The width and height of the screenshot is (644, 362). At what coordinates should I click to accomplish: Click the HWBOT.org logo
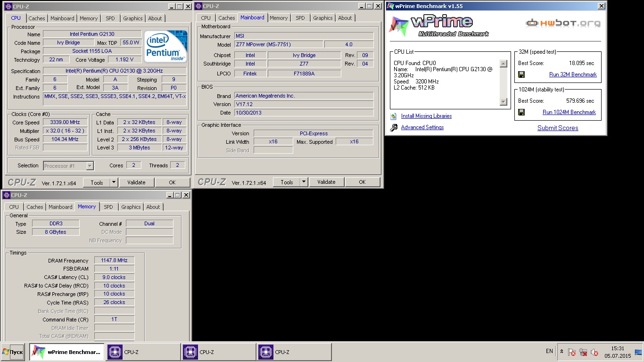(563, 23)
